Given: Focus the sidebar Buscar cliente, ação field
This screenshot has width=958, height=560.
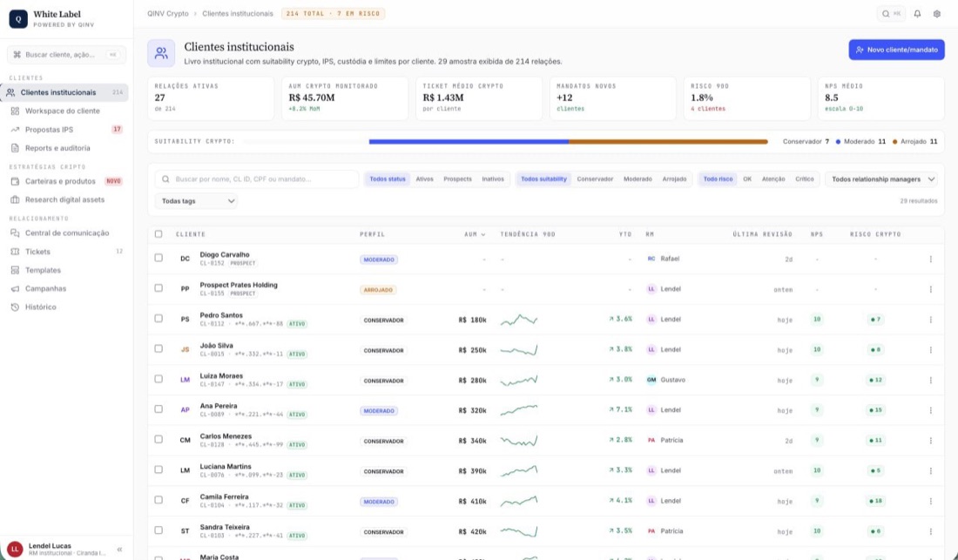Looking at the screenshot, I should (x=66, y=54).
